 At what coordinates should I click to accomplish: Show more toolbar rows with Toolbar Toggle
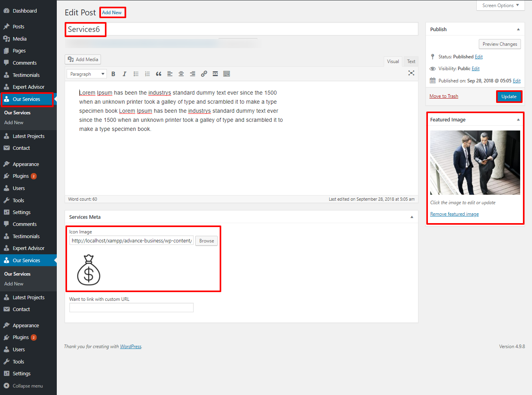tap(226, 74)
